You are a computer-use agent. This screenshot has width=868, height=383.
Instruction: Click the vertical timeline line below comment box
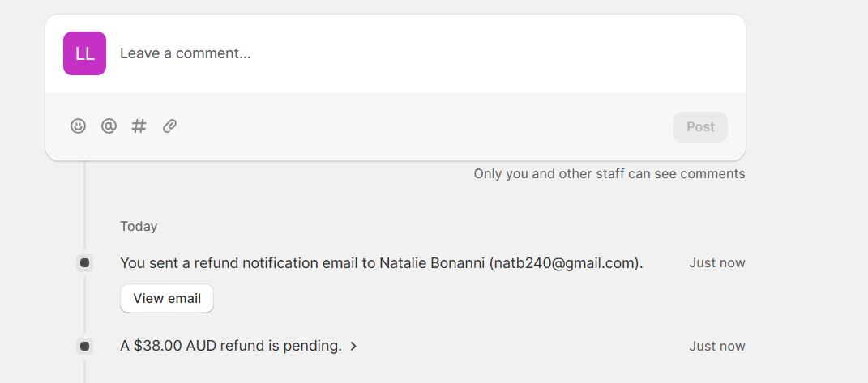point(85,205)
